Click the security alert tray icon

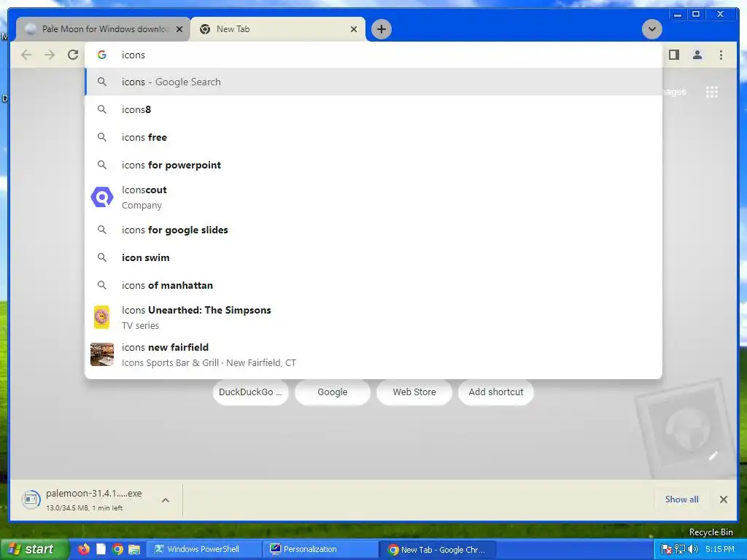coord(667,550)
